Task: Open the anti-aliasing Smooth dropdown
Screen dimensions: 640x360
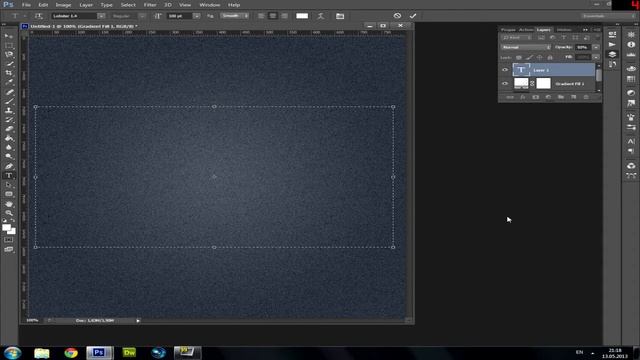Action: (234, 16)
